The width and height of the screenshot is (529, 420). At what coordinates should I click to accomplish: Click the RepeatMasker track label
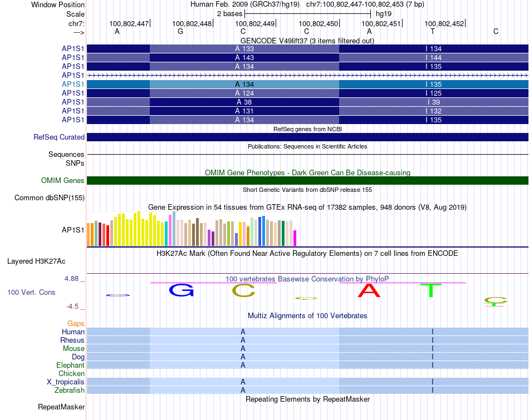coord(61,407)
